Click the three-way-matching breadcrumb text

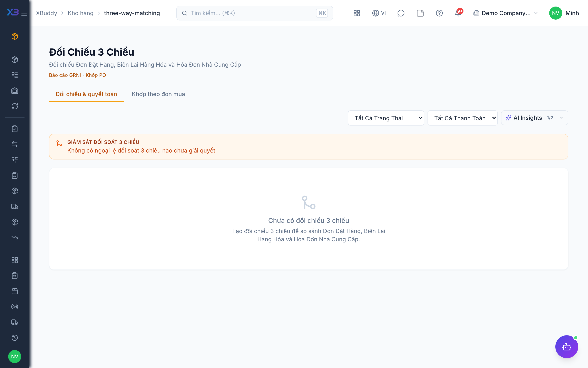tap(132, 13)
